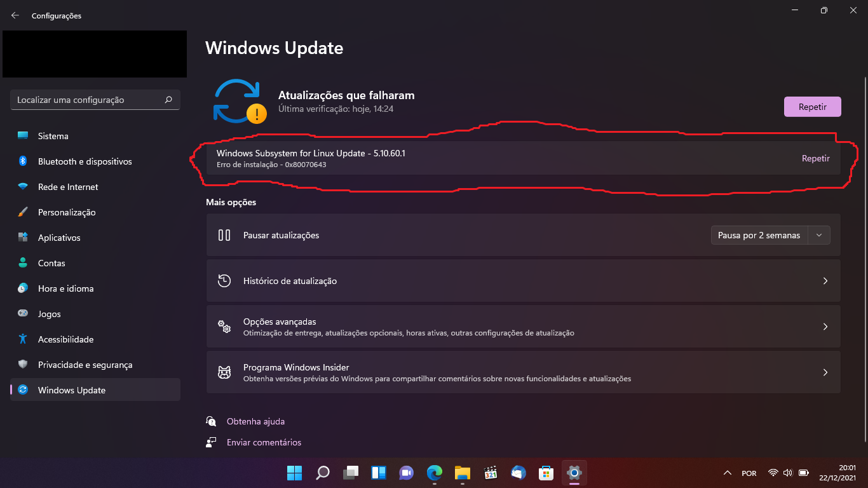Screen dimensions: 868x488
Task: Open the Pausa por 2 semanas dropdown arrow
Action: pos(819,235)
